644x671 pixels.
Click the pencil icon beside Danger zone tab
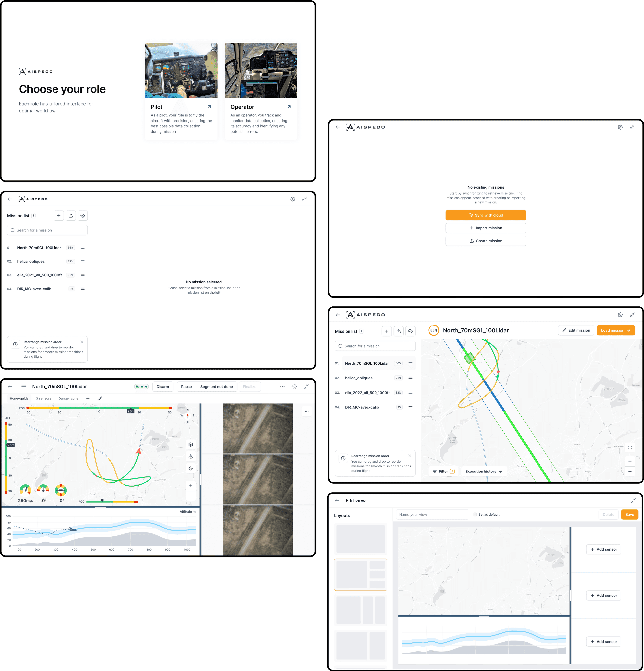pos(100,398)
